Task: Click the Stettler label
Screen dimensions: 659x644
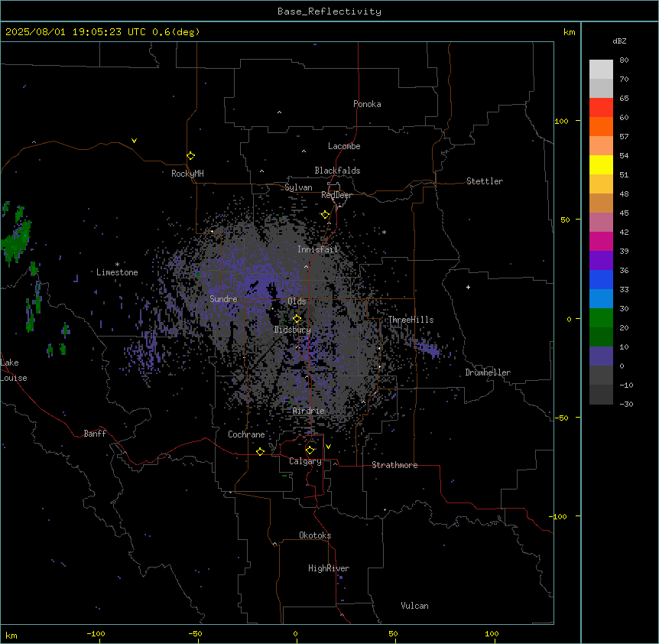Action: click(485, 181)
